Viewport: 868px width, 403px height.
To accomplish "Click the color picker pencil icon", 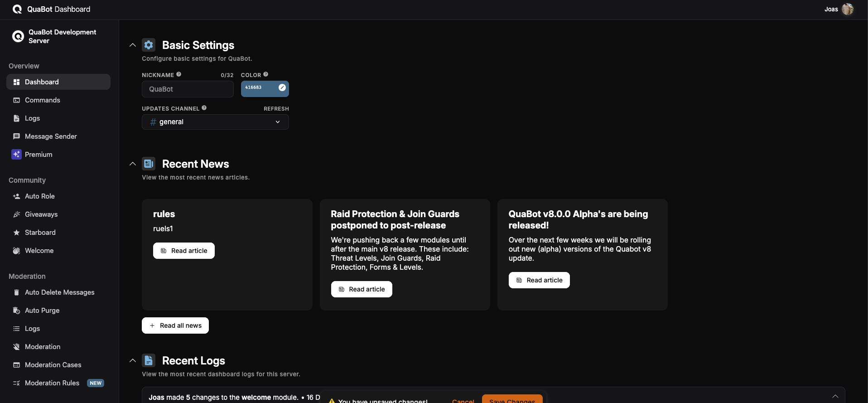I will click(x=282, y=87).
